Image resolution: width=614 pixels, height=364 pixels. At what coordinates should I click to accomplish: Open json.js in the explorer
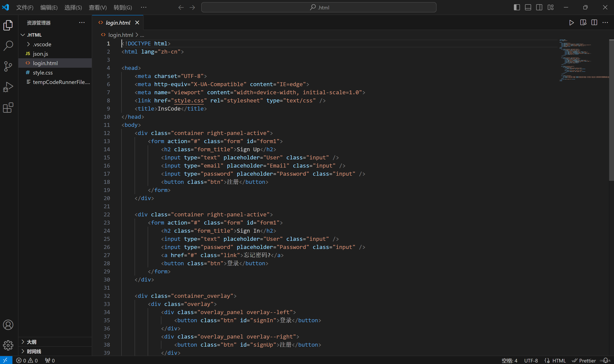tap(55, 54)
